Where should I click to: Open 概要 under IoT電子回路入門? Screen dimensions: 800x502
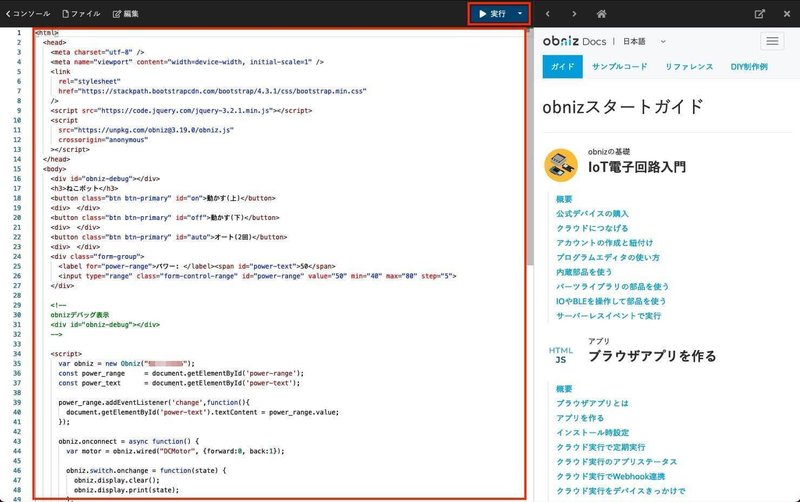(564, 199)
